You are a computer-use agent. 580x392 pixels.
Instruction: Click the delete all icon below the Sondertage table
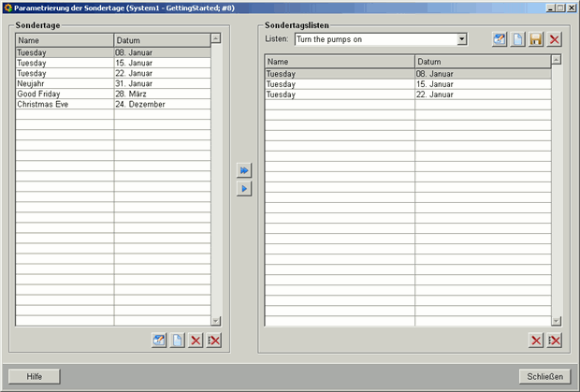215,341
